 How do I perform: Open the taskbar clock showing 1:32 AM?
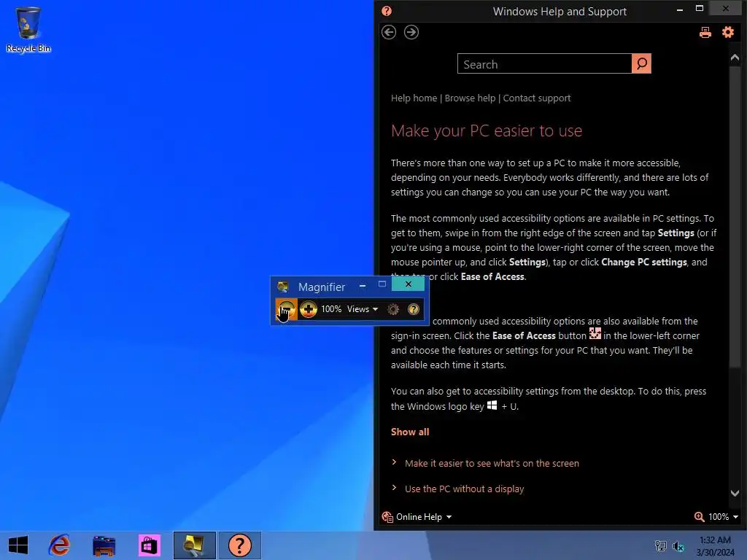716,546
